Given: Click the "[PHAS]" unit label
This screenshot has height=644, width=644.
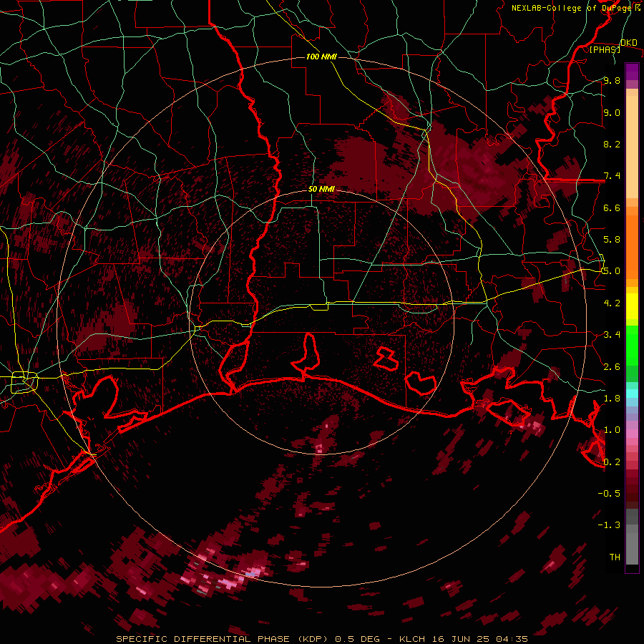Looking at the screenshot, I should [605, 50].
